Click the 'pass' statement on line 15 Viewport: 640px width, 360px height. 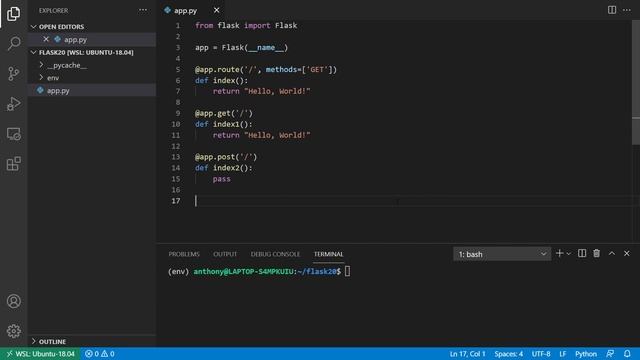[x=221, y=179]
